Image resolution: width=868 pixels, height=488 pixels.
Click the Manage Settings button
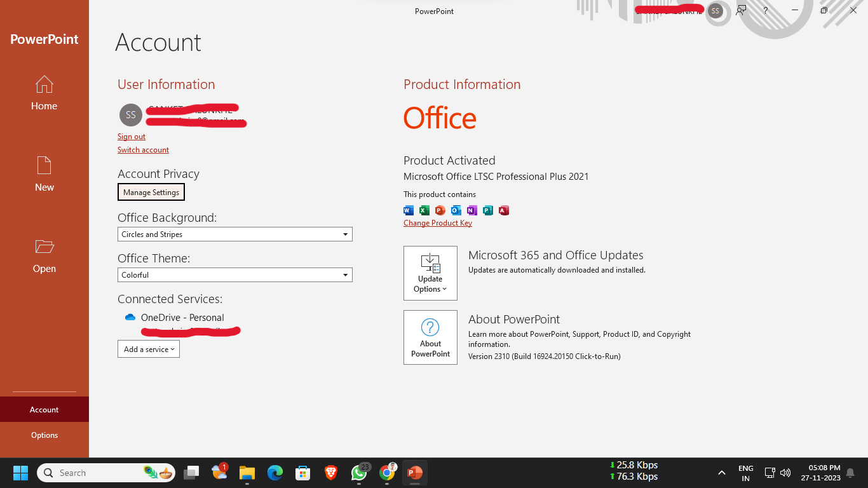151,192
